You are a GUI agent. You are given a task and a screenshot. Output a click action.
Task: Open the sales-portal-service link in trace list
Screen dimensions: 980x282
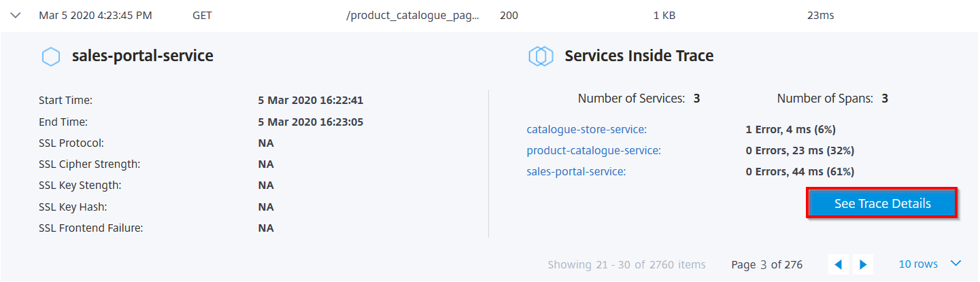(x=575, y=171)
